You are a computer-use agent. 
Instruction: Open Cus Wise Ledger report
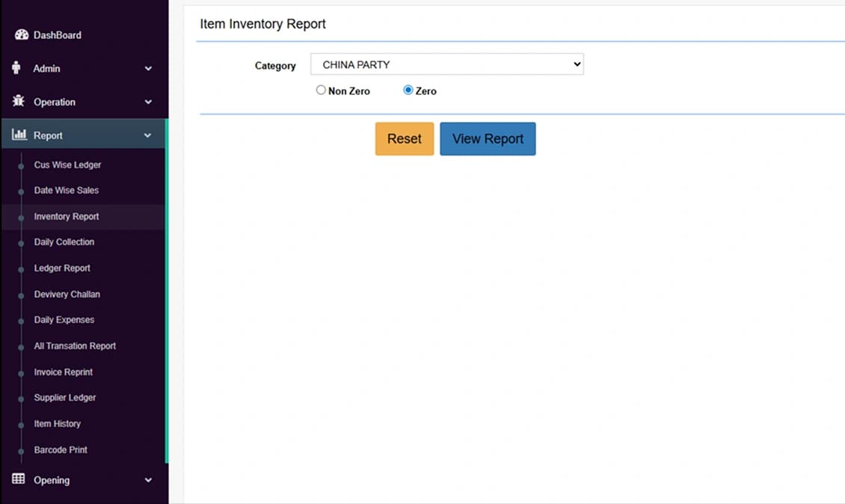67,165
